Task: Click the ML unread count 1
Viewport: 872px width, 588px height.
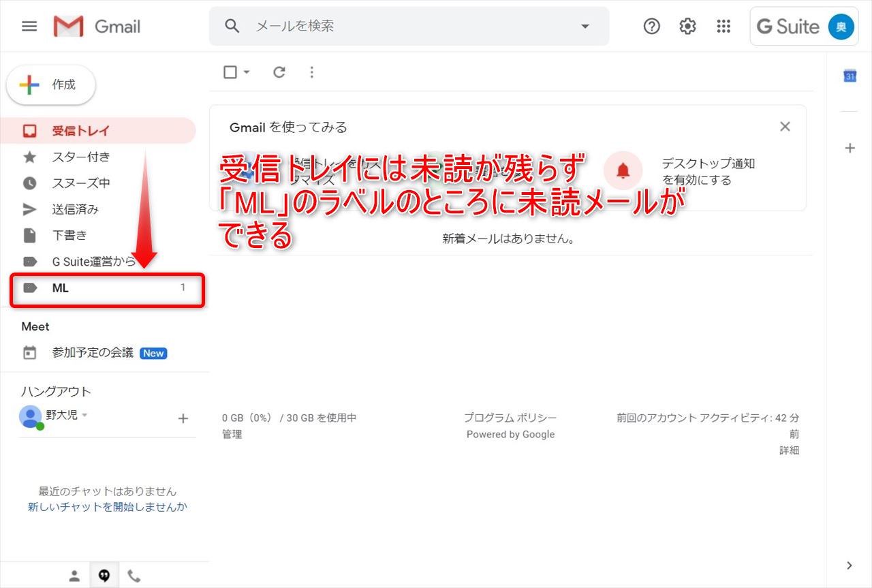Action: coord(183,288)
